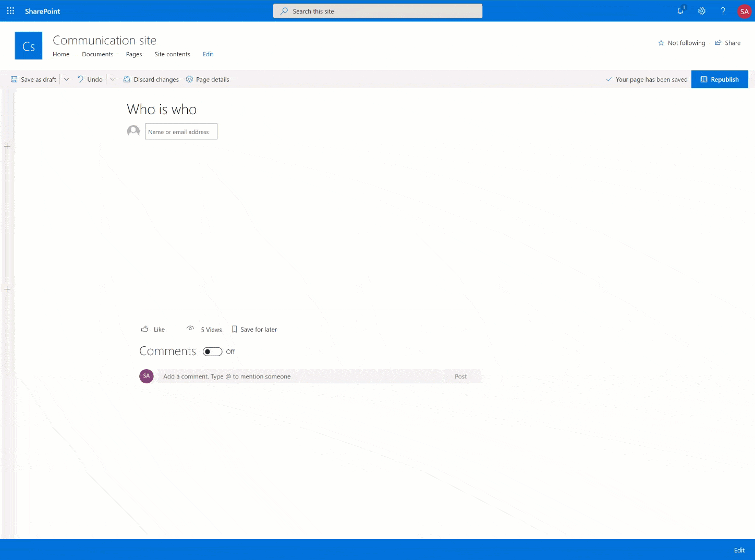Click the Republish button
755x560 pixels.
coord(720,79)
